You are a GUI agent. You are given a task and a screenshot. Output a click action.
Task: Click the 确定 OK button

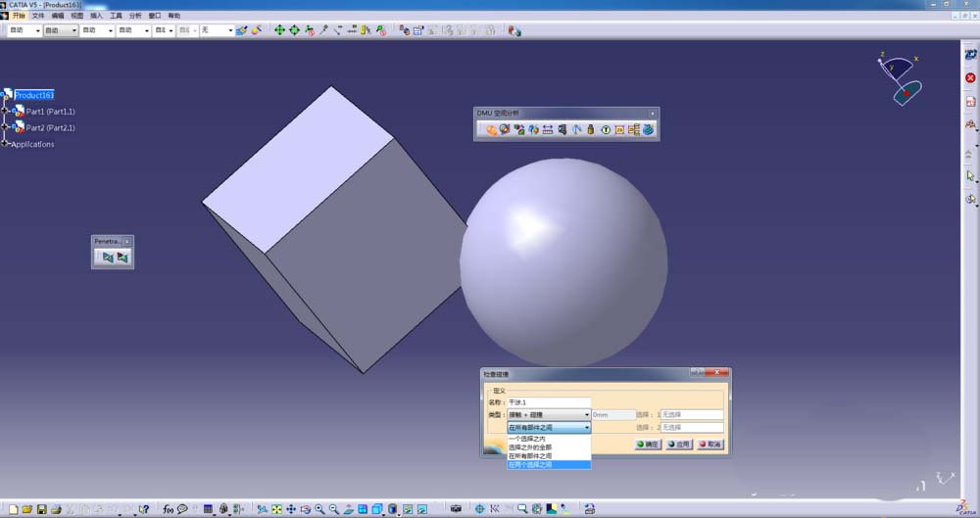648,445
